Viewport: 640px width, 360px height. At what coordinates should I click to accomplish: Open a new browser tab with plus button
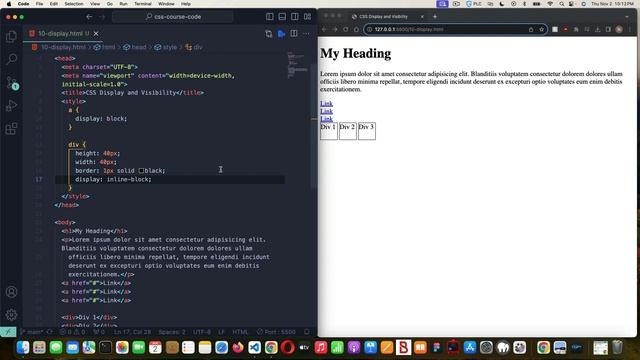435,17
